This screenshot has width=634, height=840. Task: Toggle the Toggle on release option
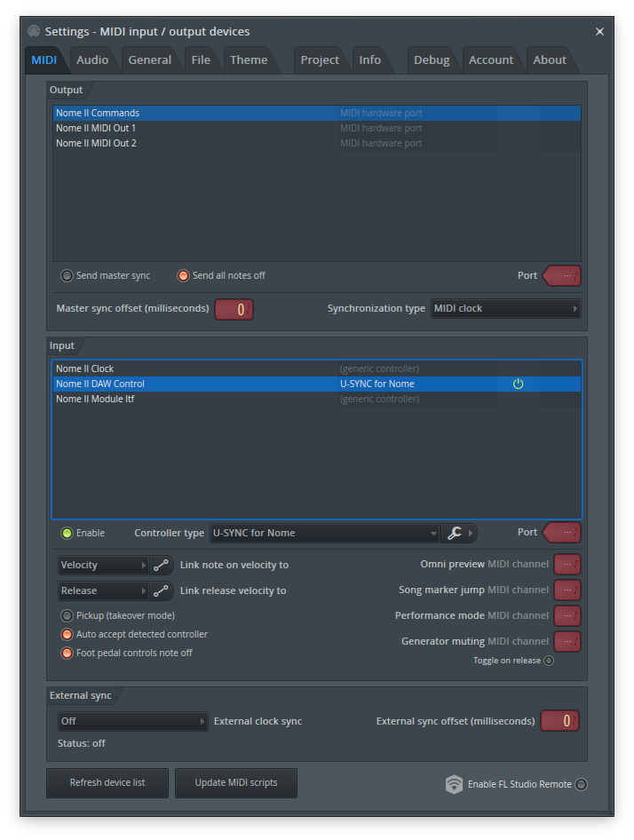point(549,661)
